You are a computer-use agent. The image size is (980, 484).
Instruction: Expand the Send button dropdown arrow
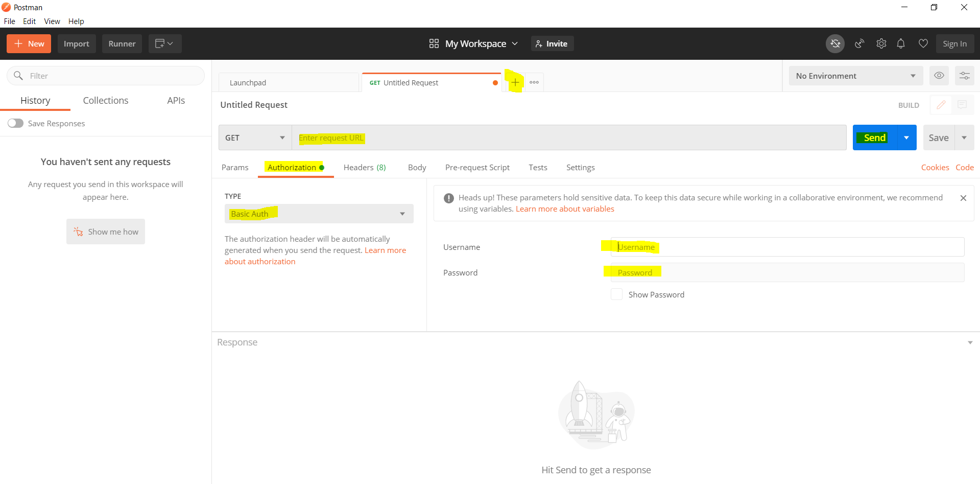coord(906,137)
